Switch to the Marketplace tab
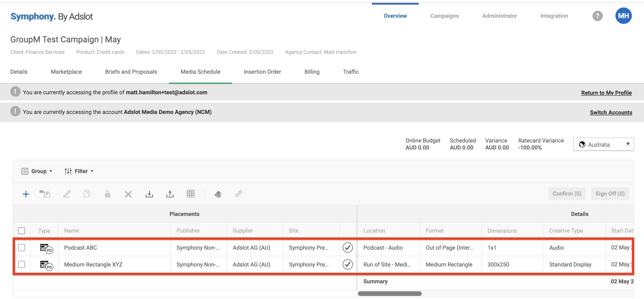 66,72
